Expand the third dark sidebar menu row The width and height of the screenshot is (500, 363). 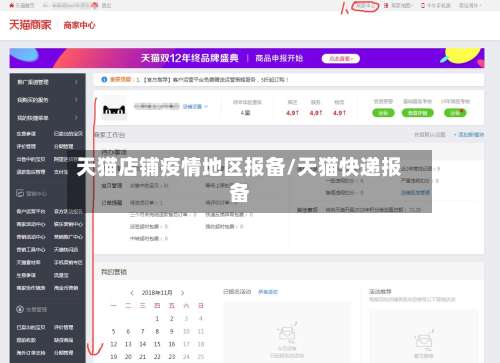pyautogui.click(x=48, y=117)
